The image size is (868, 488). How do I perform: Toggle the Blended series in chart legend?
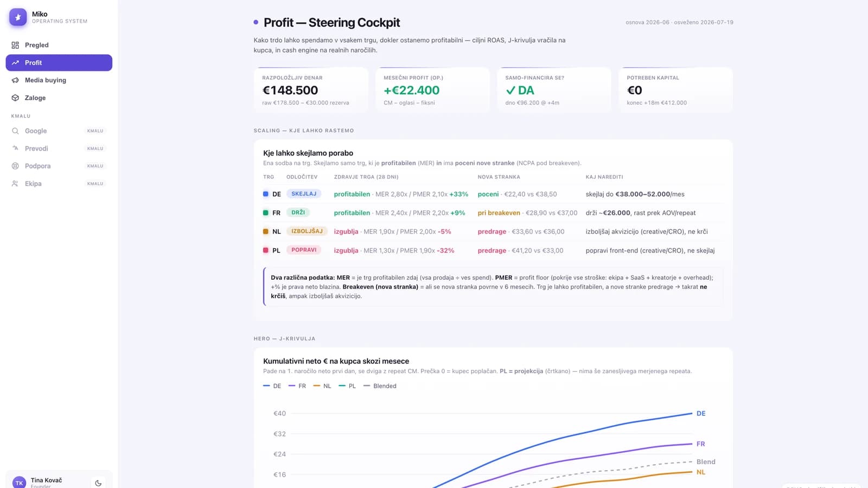point(380,386)
